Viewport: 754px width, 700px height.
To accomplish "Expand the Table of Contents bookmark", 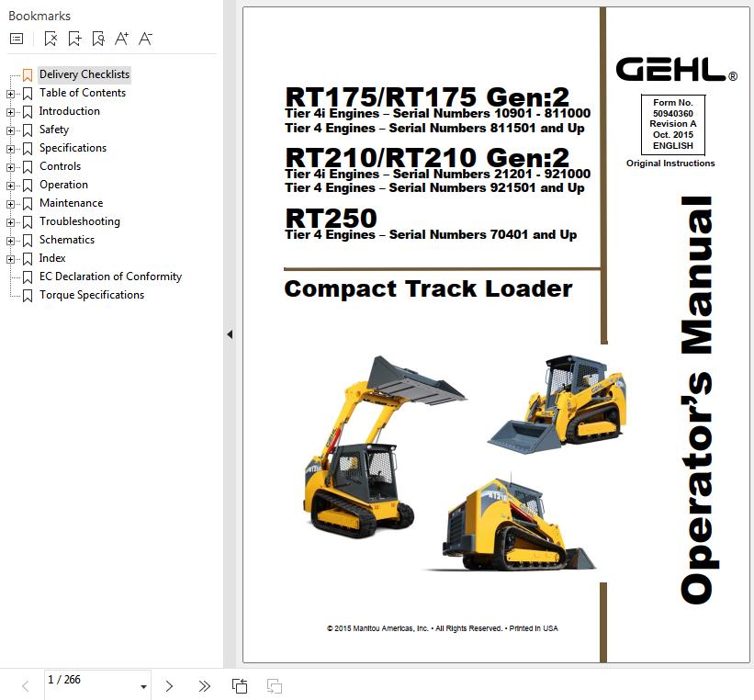I will point(10,94).
